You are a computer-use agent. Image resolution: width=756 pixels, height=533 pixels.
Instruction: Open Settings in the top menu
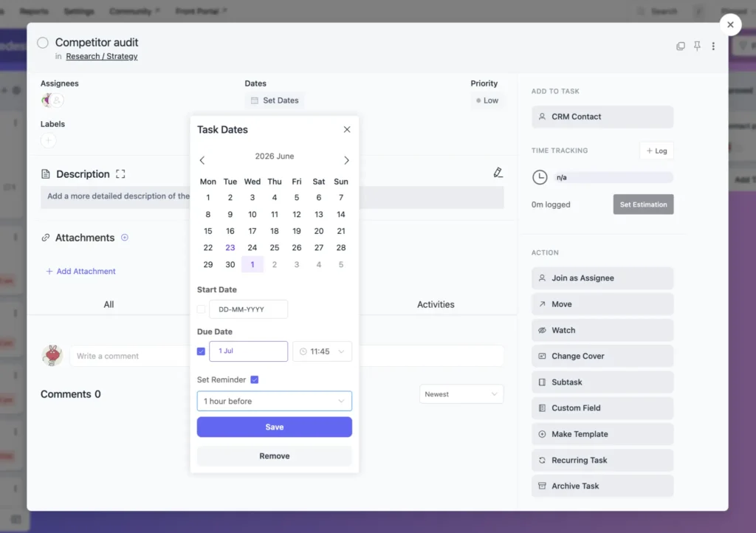pos(79,11)
